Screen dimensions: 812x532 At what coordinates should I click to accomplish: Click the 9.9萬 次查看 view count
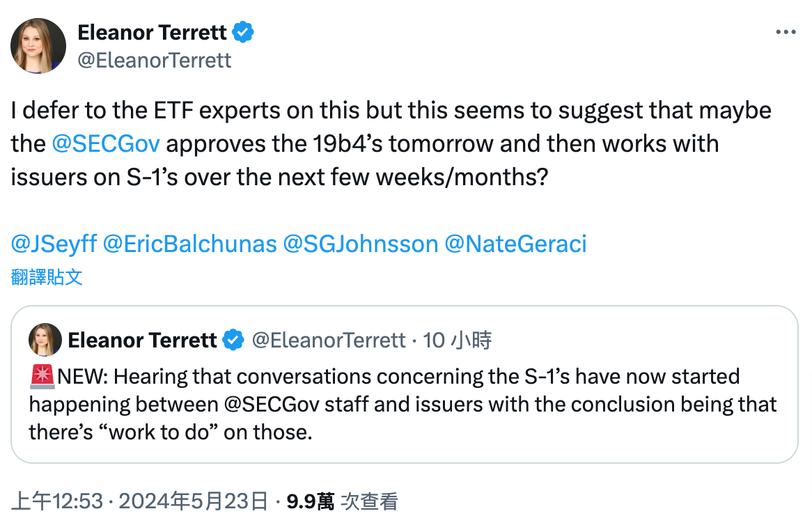342,501
